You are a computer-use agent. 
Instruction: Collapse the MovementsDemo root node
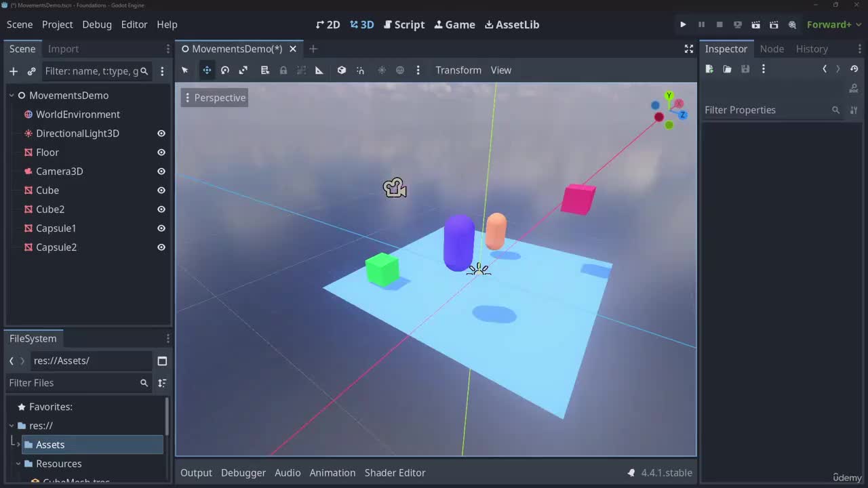pos(12,96)
